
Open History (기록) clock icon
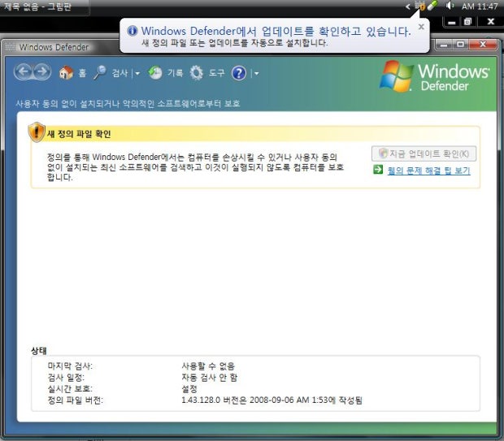[x=155, y=73]
